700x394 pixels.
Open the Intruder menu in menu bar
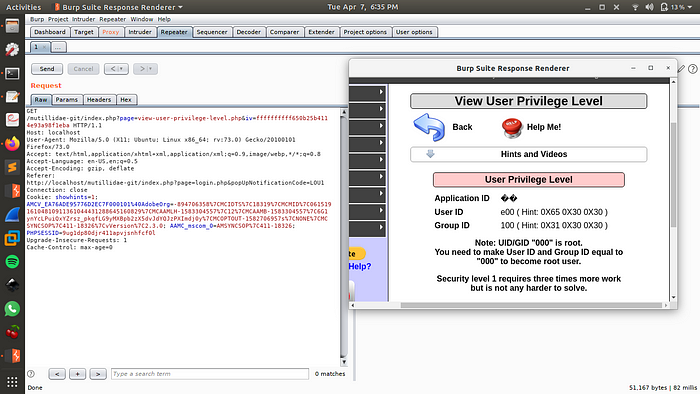pyautogui.click(x=83, y=19)
